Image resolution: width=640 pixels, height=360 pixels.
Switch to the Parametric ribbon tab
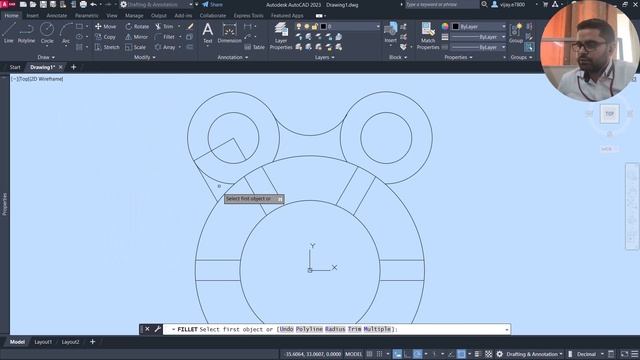(87, 16)
